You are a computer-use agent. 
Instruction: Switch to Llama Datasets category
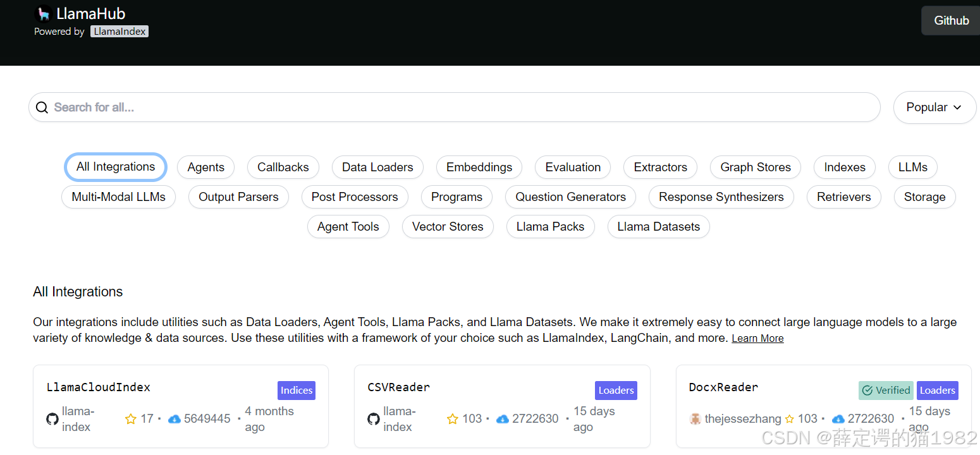tap(659, 227)
